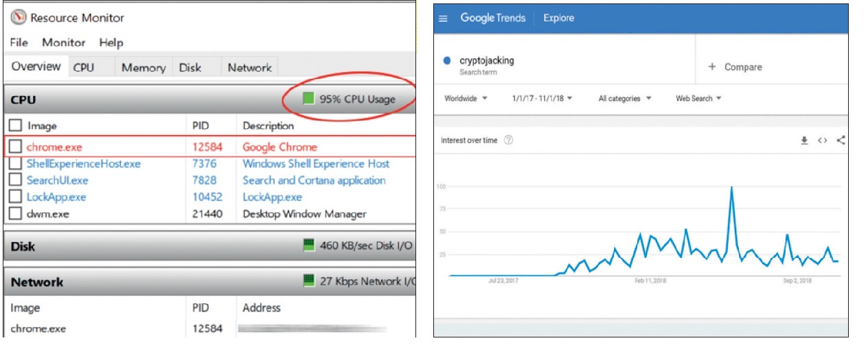This screenshot has width=868, height=345.
Task: Click the 460 KB/sec Disk I/O text
Action: pos(367,246)
